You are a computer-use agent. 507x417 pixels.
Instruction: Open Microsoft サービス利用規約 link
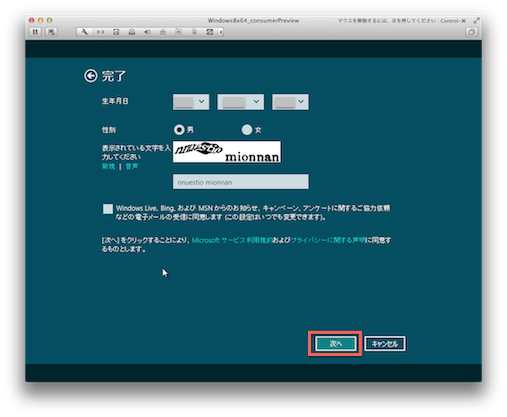232,240
